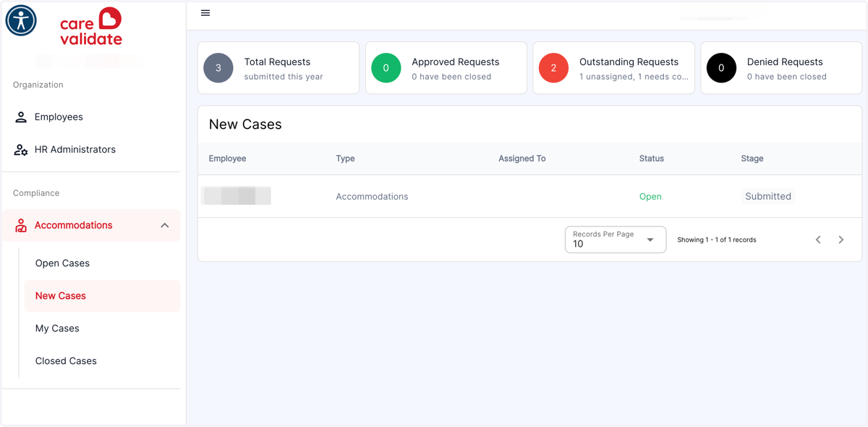The image size is (868, 427).
Task: Click the Compliance section label
Action: pos(36,193)
